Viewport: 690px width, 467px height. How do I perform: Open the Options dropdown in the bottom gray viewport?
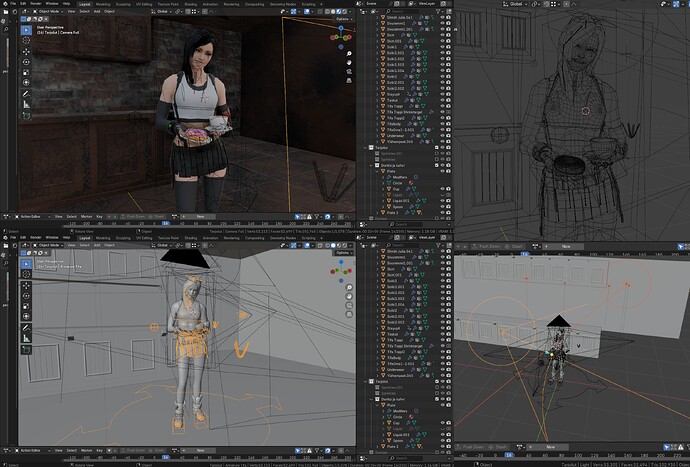pos(344,253)
